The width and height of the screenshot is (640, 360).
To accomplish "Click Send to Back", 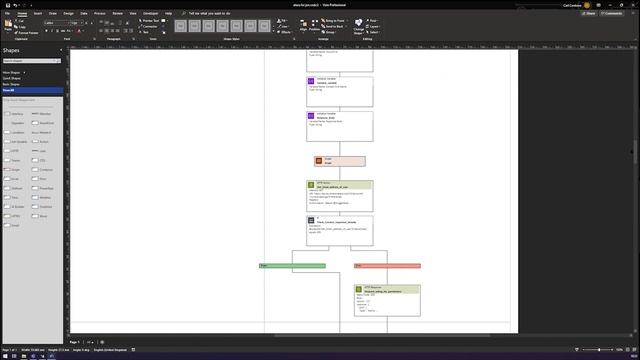I will [332, 27].
